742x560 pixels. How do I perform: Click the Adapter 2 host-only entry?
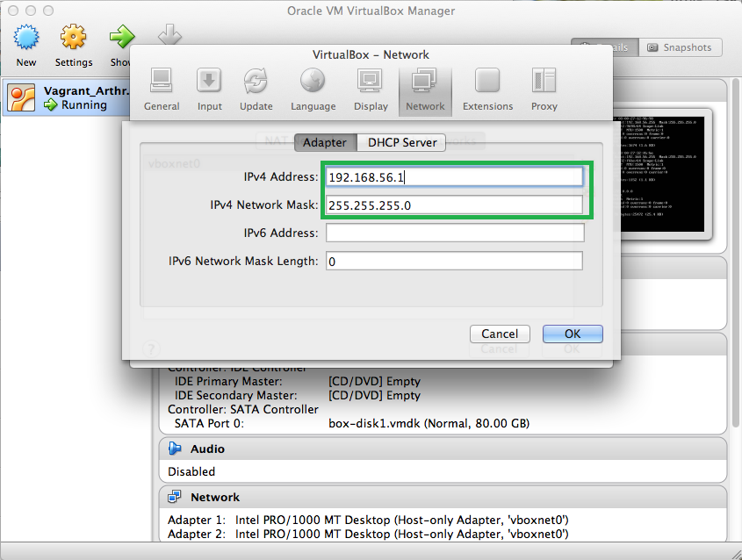click(x=368, y=534)
